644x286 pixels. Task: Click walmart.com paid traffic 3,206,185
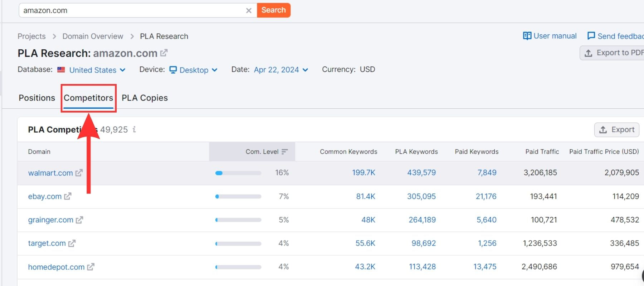coord(540,173)
